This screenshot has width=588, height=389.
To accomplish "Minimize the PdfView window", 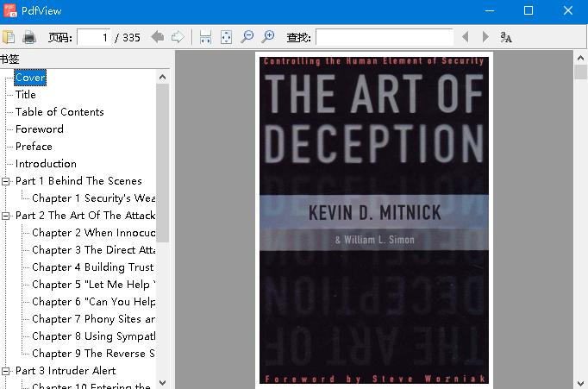I will click(490, 10).
